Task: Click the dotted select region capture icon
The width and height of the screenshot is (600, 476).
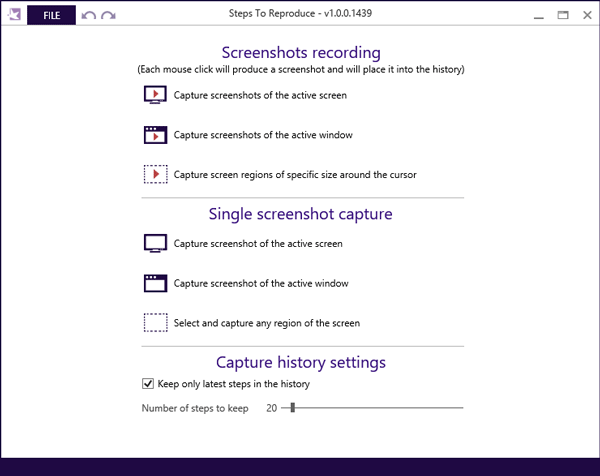Action: (155, 323)
